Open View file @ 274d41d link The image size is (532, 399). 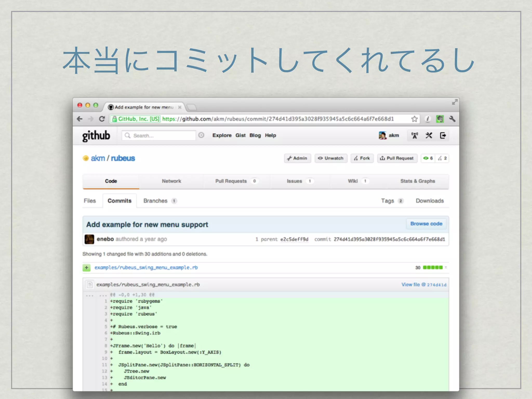pos(424,285)
